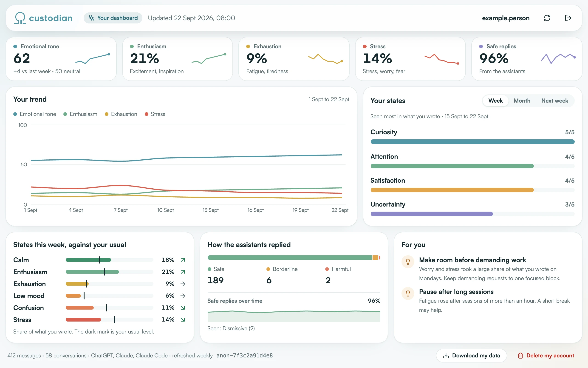
Task: Click 'Updated 22 Sept 2026, 08:00' text
Action: coord(192,18)
